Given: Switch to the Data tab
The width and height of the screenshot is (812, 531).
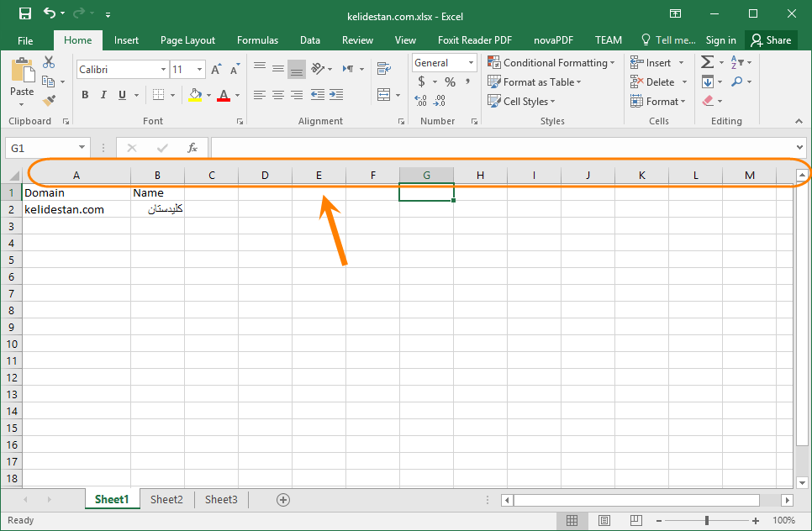Looking at the screenshot, I should pyautogui.click(x=309, y=40).
